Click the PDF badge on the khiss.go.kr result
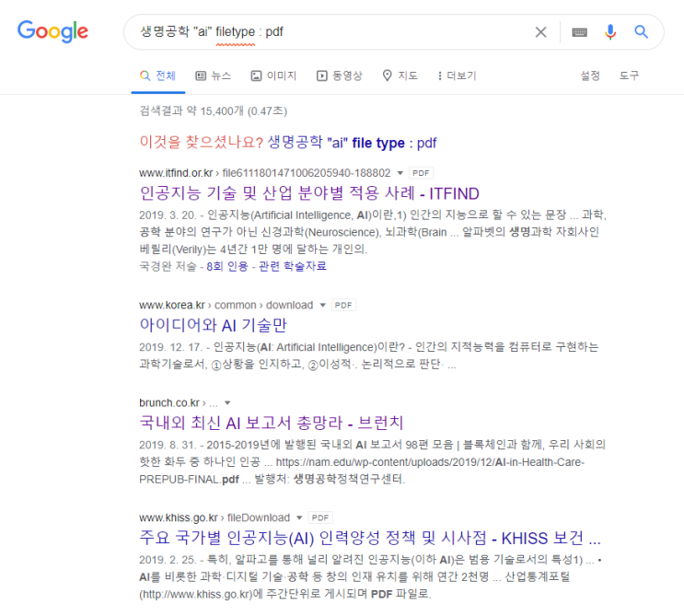 coord(320,517)
